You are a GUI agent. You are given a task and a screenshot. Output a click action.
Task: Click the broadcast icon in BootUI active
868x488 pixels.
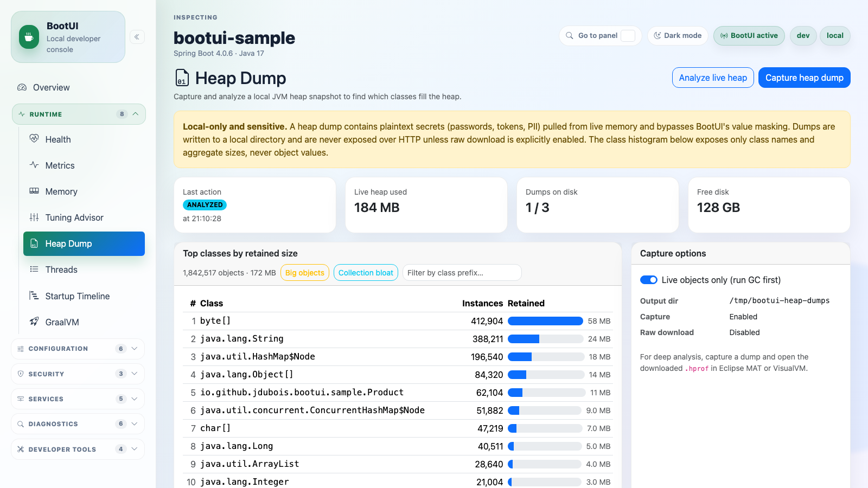coord(724,36)
